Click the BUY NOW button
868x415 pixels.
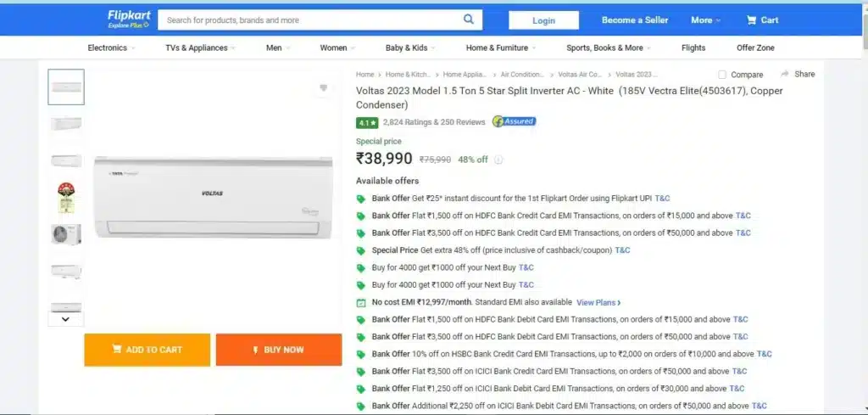coord(279,350)
